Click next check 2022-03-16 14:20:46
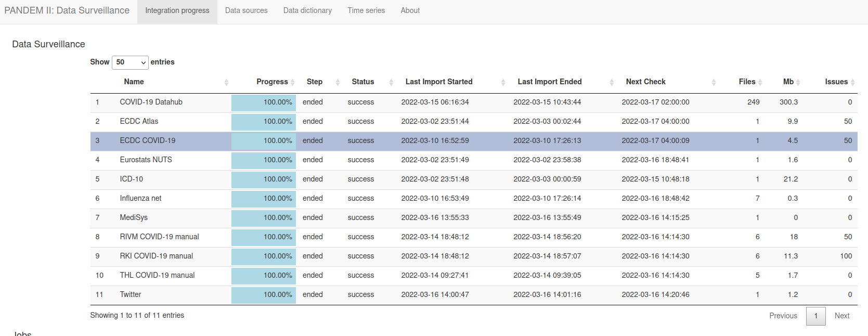Image resolution: width=868 pixels, height=336 pixels. 655,294
